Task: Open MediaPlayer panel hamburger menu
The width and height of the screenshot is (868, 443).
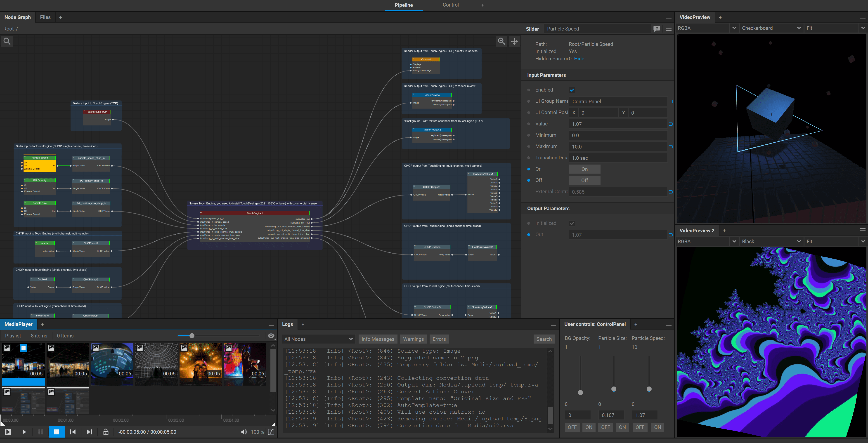Action: pyautogui.click(x=271, y=324)
